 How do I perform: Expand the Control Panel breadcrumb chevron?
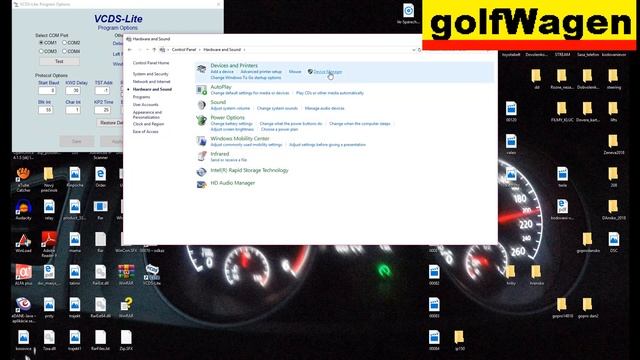(199, 50)
